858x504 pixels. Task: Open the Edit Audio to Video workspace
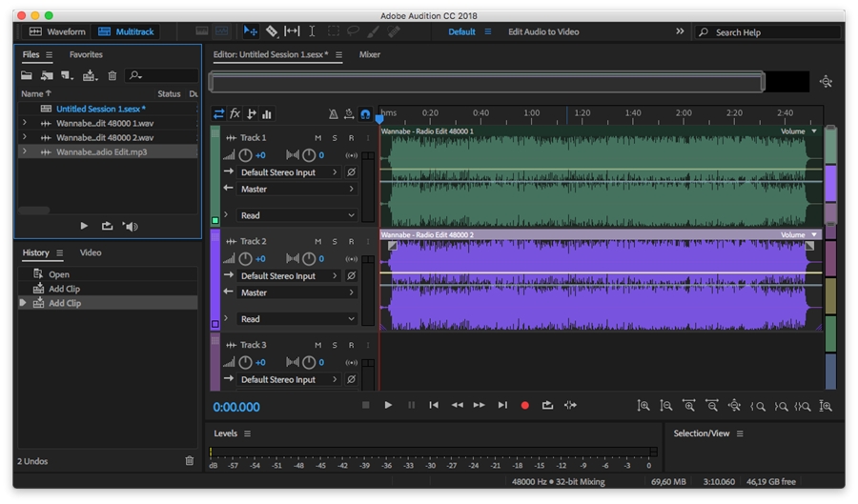coord(543,31)
